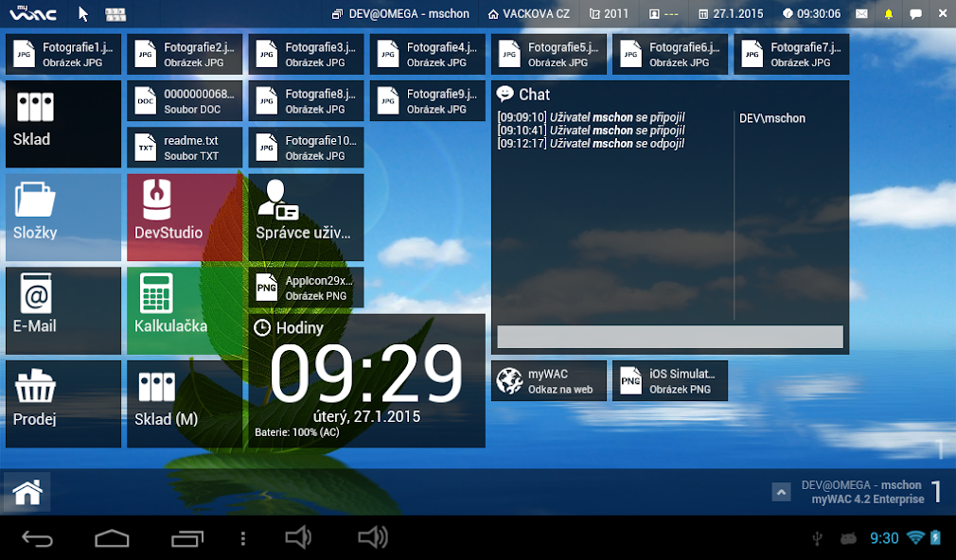Open the 2011 year selector

tap(609, 14)
